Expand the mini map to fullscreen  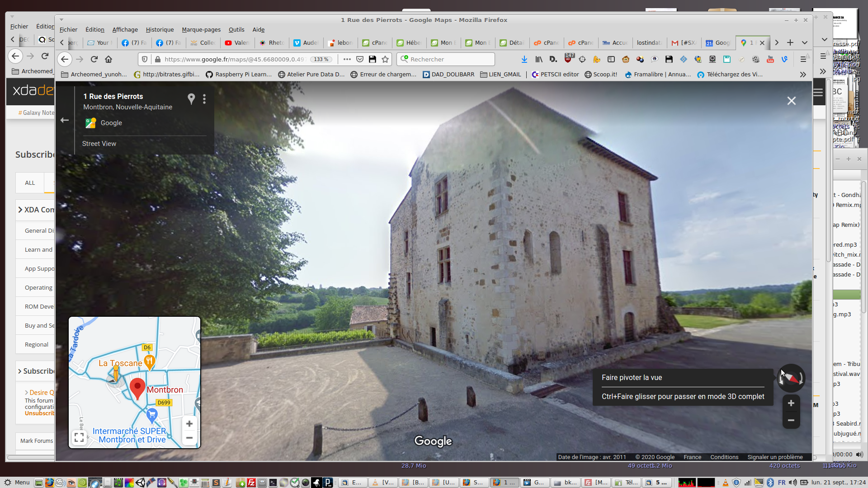[x=79, y=437]
